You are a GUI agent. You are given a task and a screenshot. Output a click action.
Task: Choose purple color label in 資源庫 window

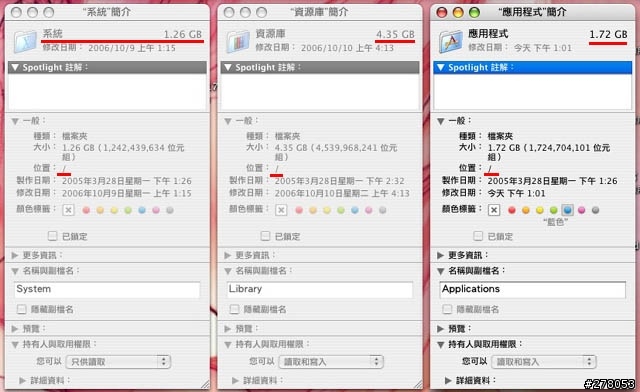369,210
